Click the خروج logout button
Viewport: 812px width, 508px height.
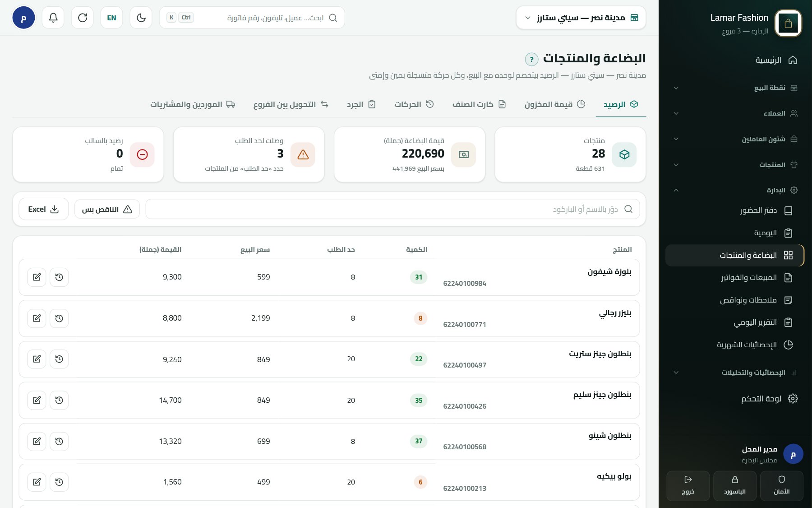pyautogui.click(x=688, y=486)
